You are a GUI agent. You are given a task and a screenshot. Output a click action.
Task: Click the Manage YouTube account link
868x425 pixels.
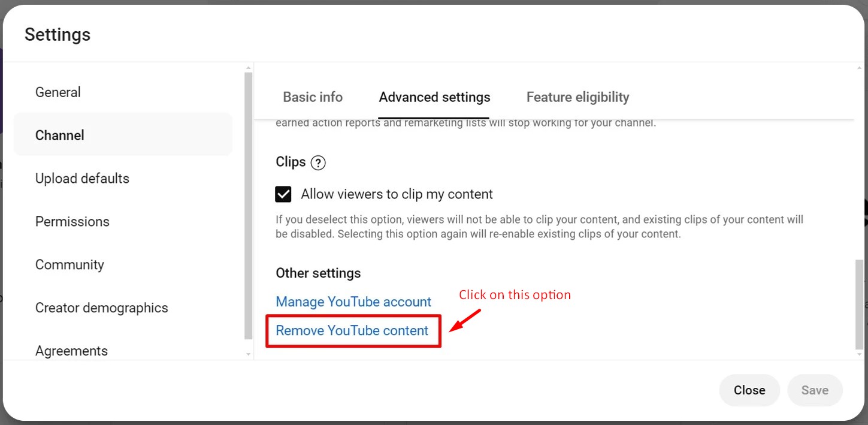[x=353, y=302]
